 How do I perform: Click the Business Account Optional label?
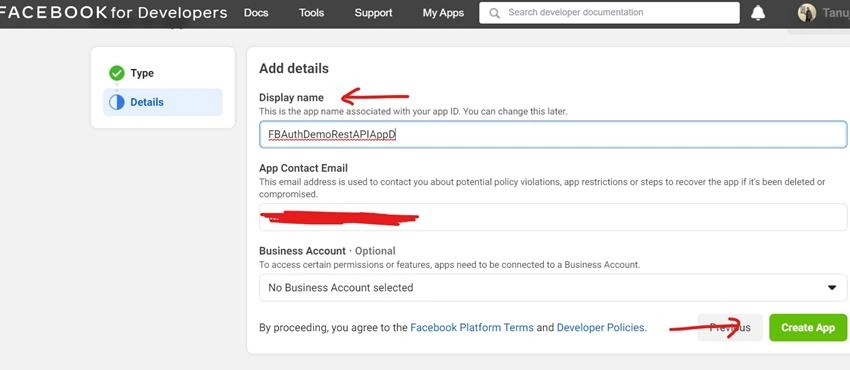[x=327, y=251]
